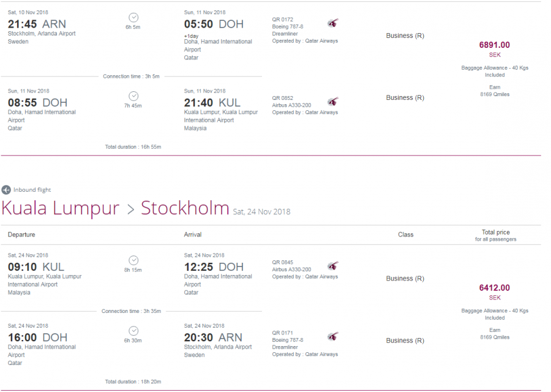Image resolution: width=551 pixels, height=392 pixels.
Task: Click the Arrival column header
Action: point(193,235)
